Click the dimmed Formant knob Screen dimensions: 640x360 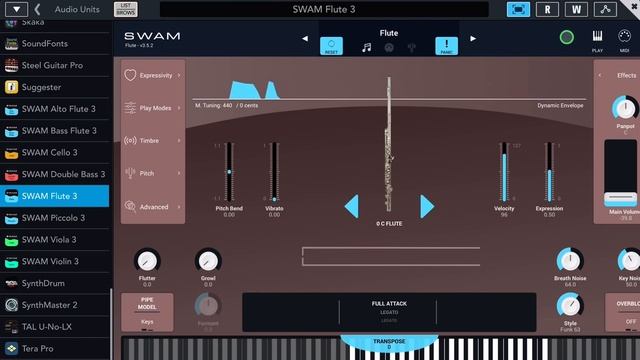(x=208, y=306)
